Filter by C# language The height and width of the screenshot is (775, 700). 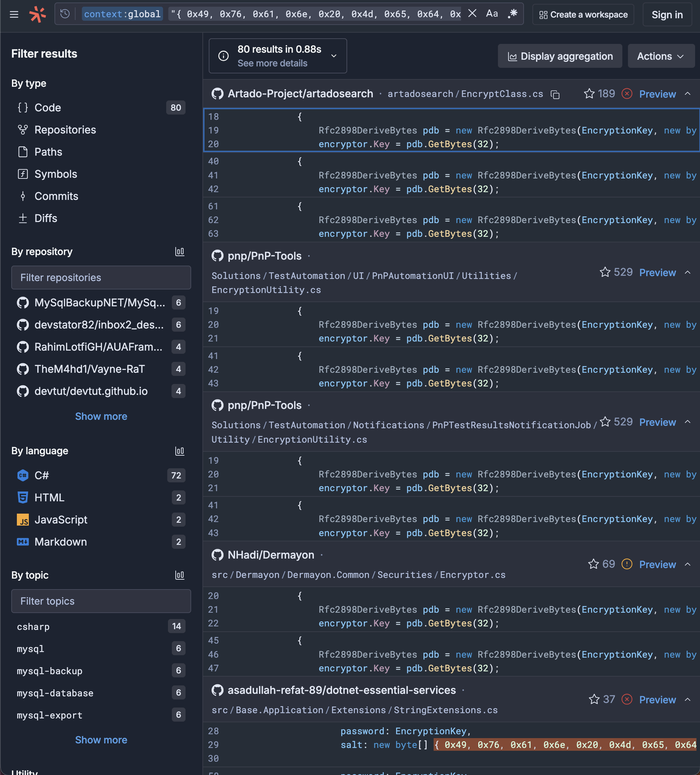[101, 476]
